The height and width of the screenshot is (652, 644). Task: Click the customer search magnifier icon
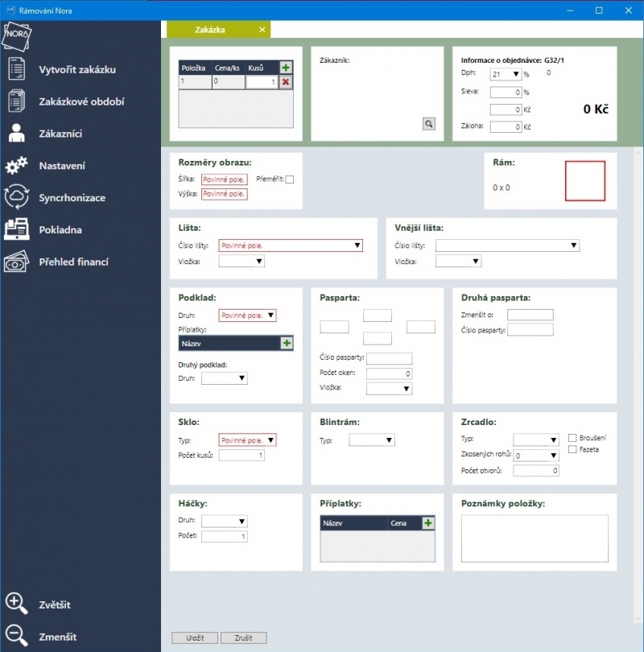[429, 124]
